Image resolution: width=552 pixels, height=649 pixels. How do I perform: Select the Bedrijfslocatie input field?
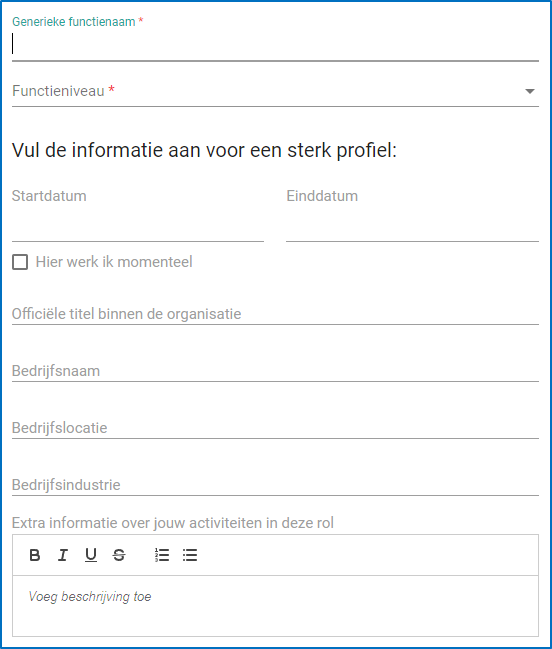(x=275, y=428)
